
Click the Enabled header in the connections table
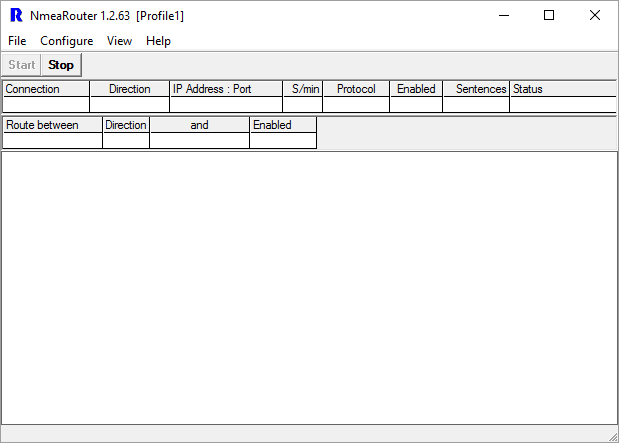pyautogui.click(x=416, y=89)
